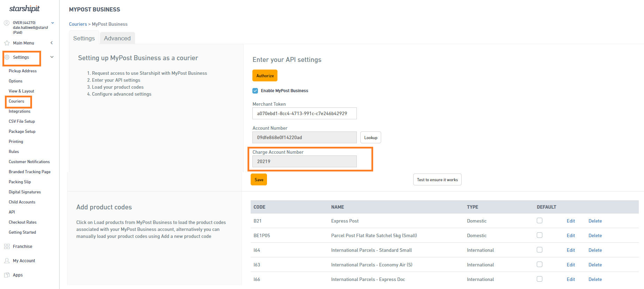Delete the I64 Standard Small product
Image resolution: width=644 pixels, height=289 pixels.
pyautogui.click(x=595, y=250)
